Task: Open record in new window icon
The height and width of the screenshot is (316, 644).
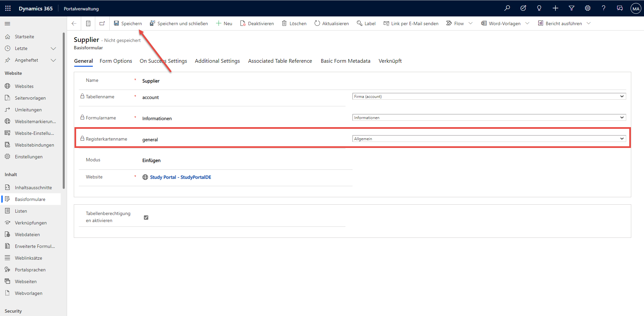Action: 102,23
